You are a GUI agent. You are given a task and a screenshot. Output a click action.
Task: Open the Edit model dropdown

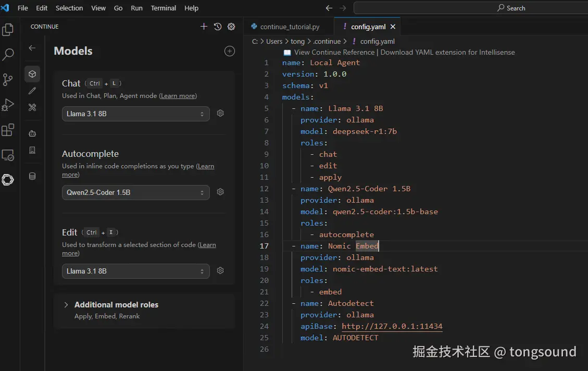tap(135, 271)
